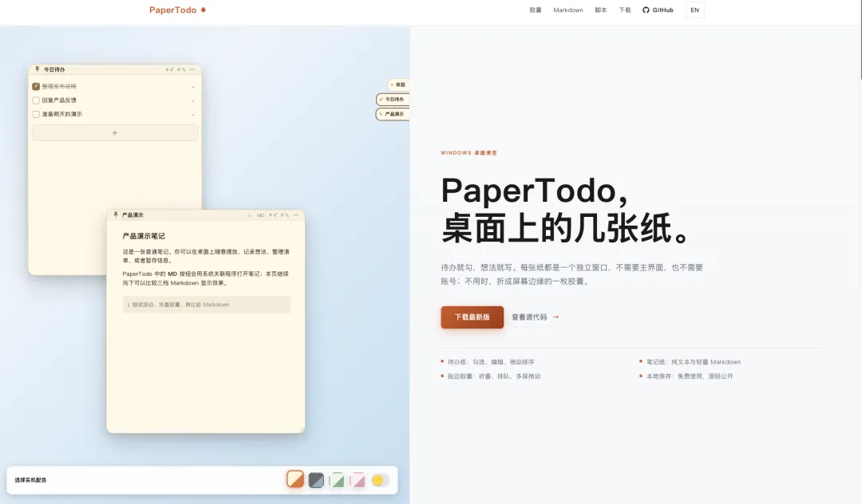
Task: Click the dot handle on 准备明天的演示 row
Action: [x=193, y=115]
